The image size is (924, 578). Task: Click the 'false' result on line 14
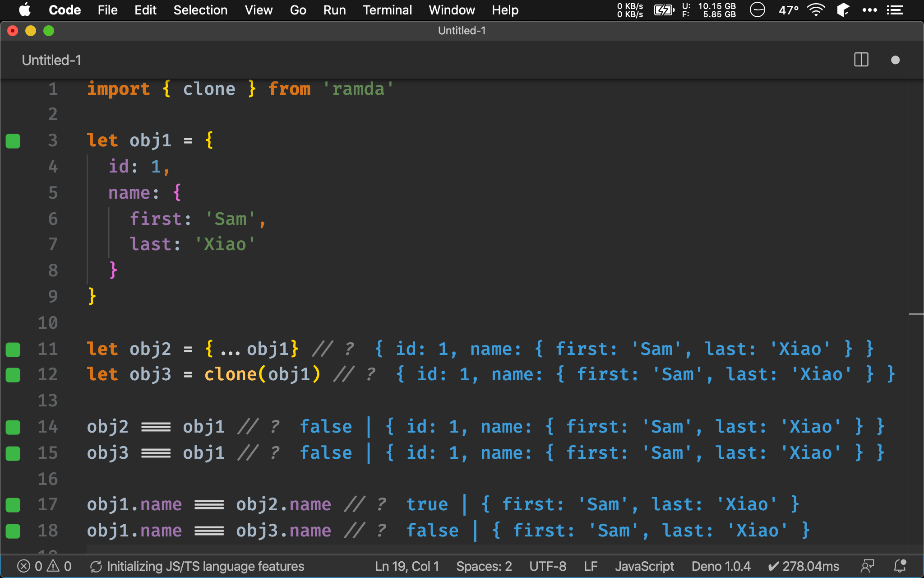(326, 427)
